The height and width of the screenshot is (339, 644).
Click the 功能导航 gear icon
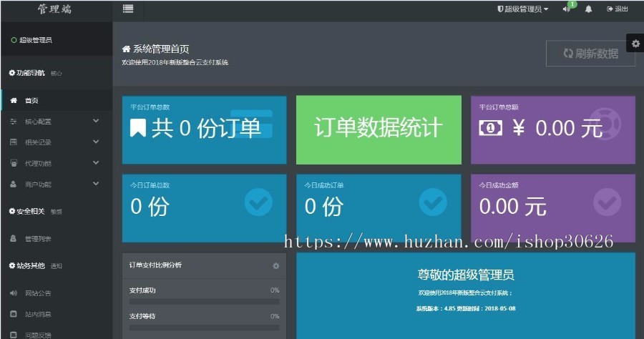[x=12, y=73]
